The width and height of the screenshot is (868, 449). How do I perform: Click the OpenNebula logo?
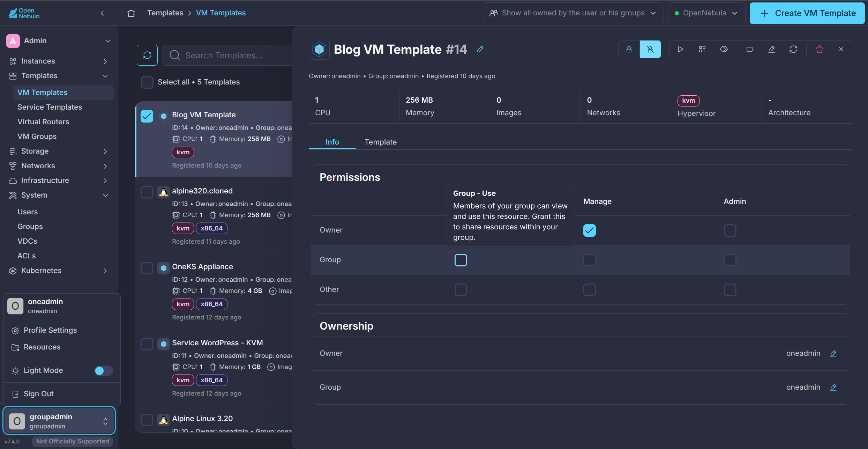[24, 13]
